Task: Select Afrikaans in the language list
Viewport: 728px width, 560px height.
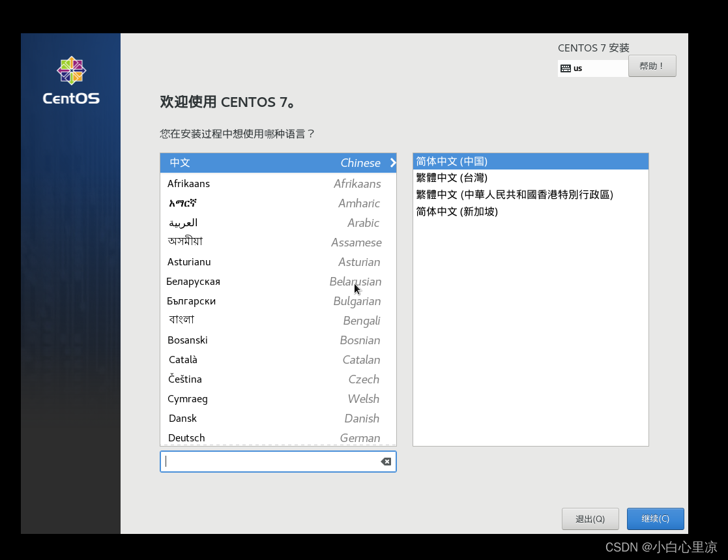Action: 278,183
